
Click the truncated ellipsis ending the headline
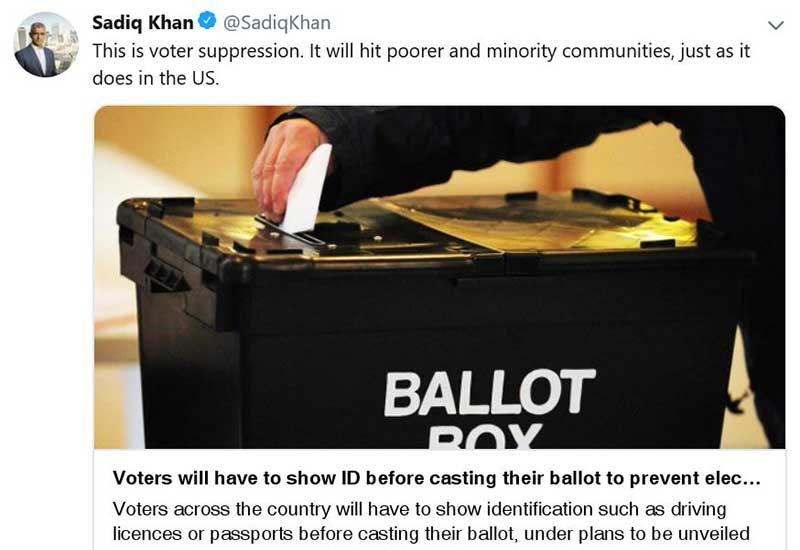[x=758, y=477]
